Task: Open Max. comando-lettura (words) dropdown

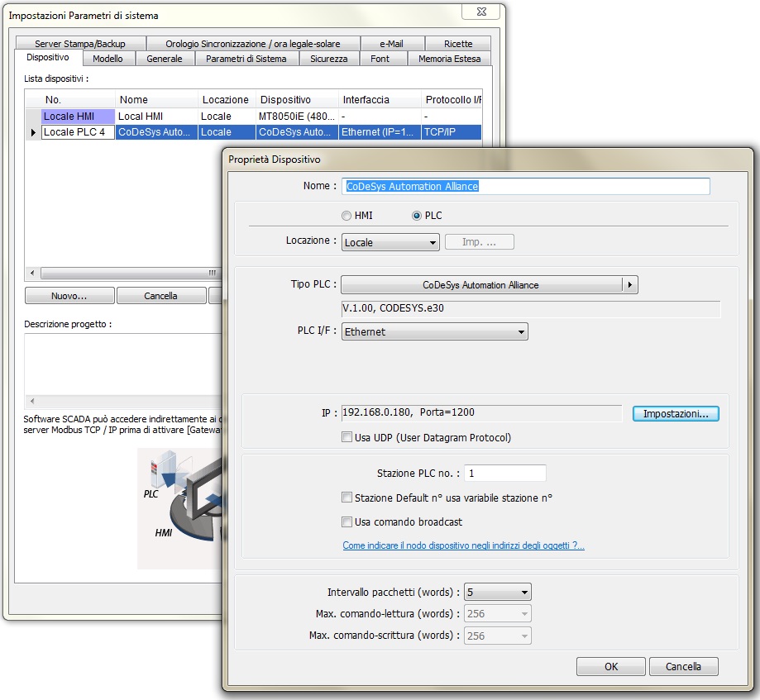Action: click(x=497, y=614)
